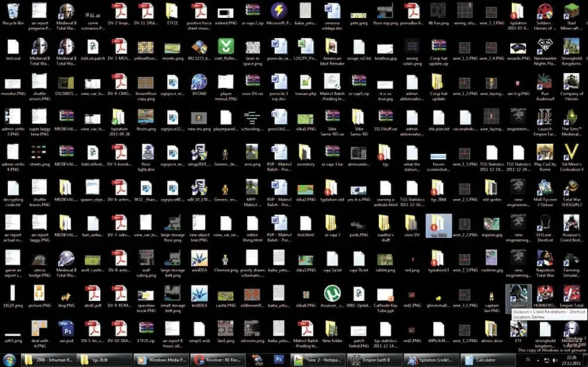Open the Windows Start menu

[x=9, y=359]
